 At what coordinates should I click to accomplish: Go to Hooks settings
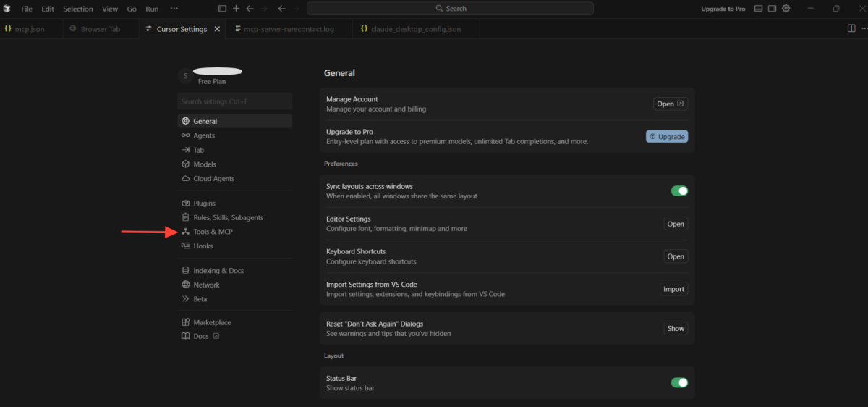tap(203, 246)
